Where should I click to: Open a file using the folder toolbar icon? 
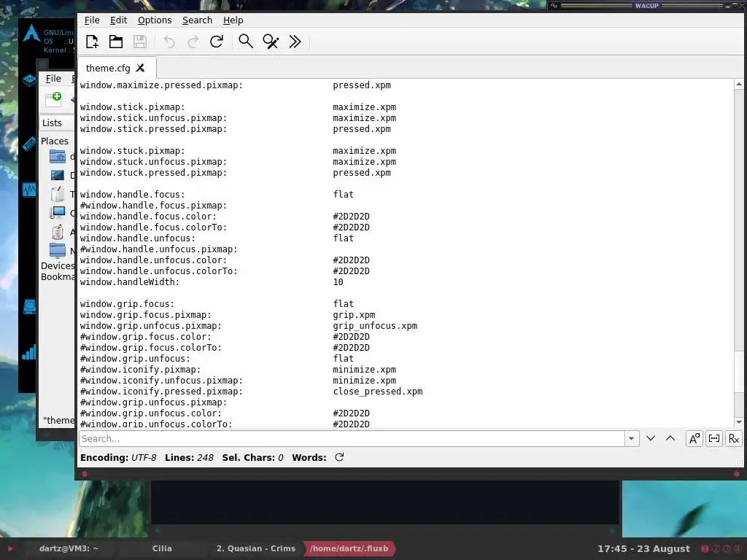tap(116, 42)
